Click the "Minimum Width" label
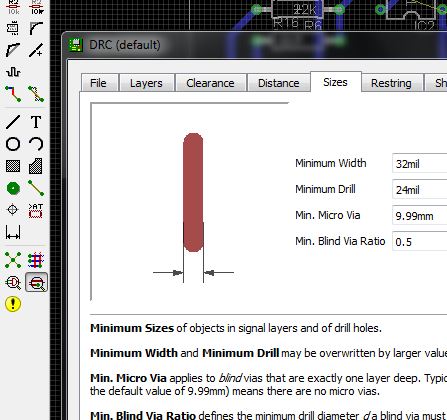 331,163
